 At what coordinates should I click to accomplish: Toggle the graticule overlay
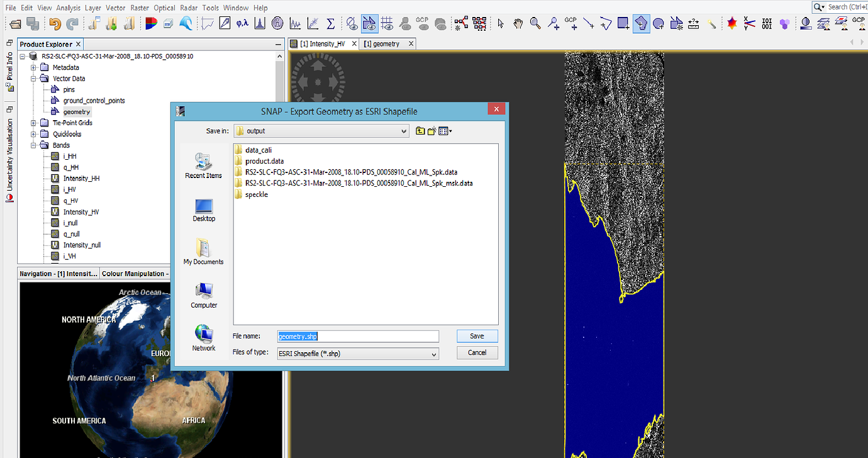pyautogui.click(x=388, y=23)
